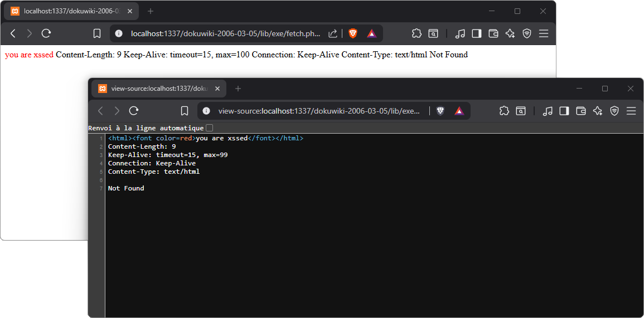The width and height of the screenshot is (644, 318).
Task: Open the hamburger menu in fetch.php window
Action: coord(544,33)
